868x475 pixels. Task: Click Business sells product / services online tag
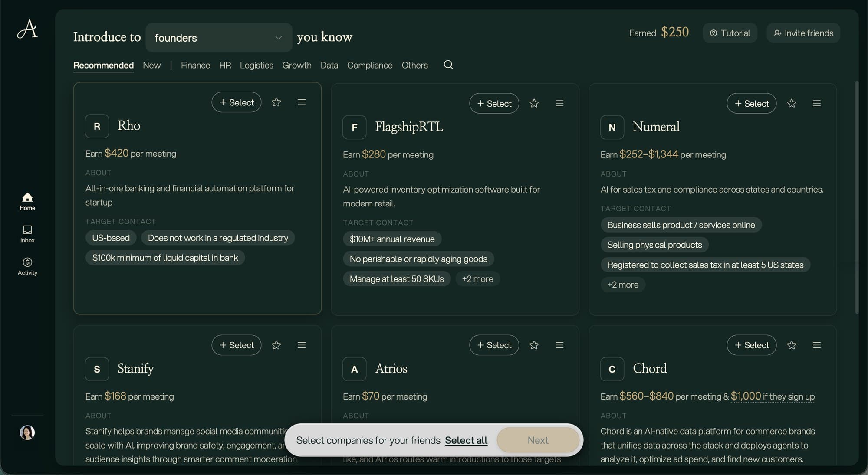coord(681,225)
